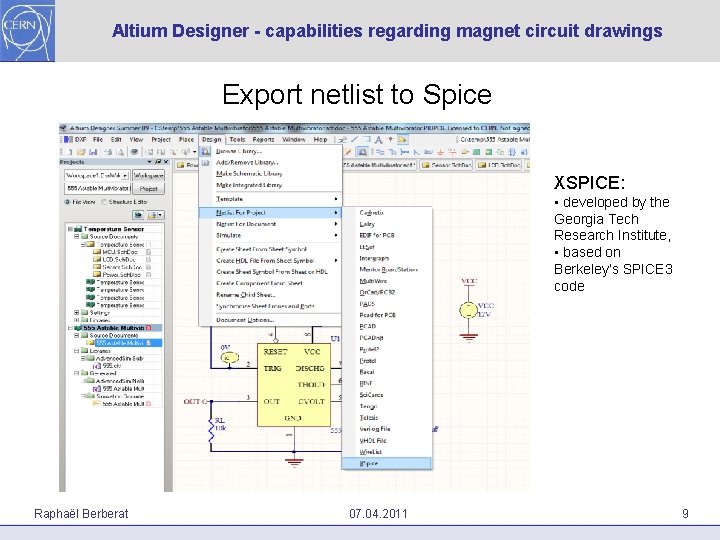The image size is (720, 540).
Task: Click the 'Mentor BoardStation' netlist entry
Action: tap(387, 270)
